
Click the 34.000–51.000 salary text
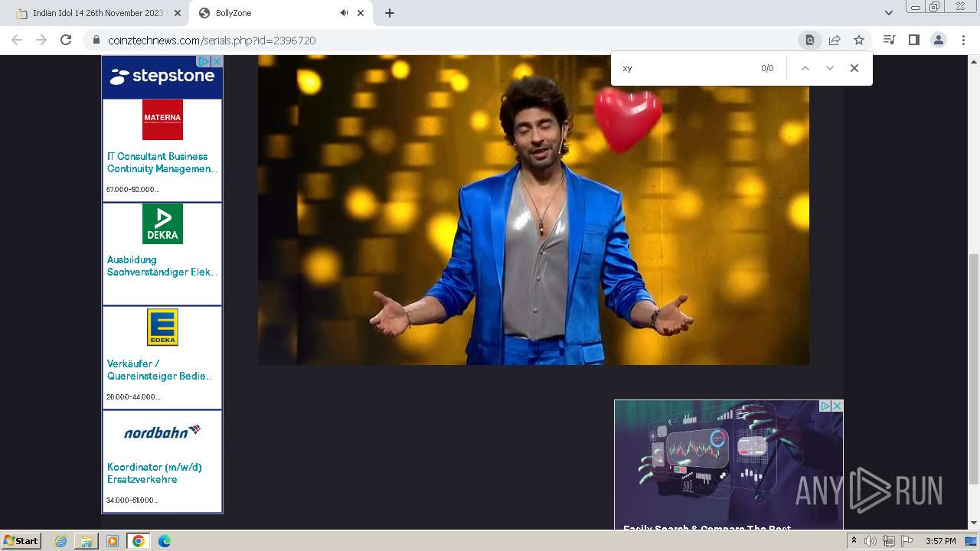coord(132,500)
